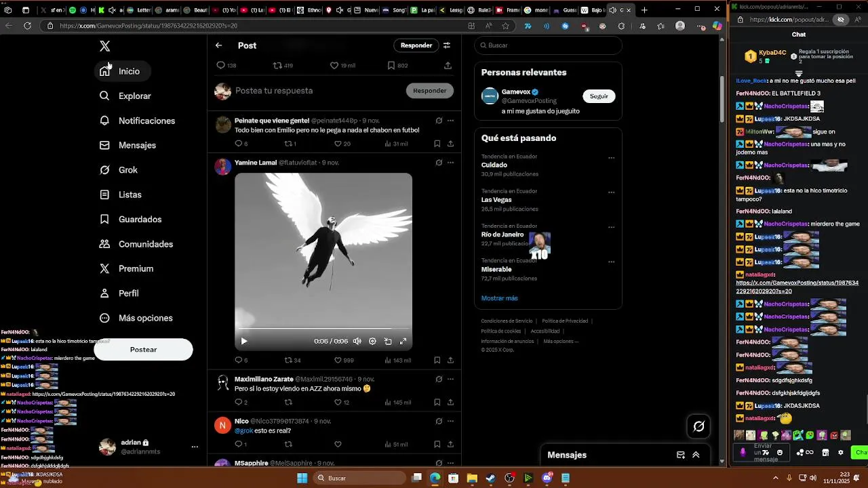The height and width of the screenshot is (488, 868).
Task: Click Mostrar más under trends
Action: click(x=500, y=298)
